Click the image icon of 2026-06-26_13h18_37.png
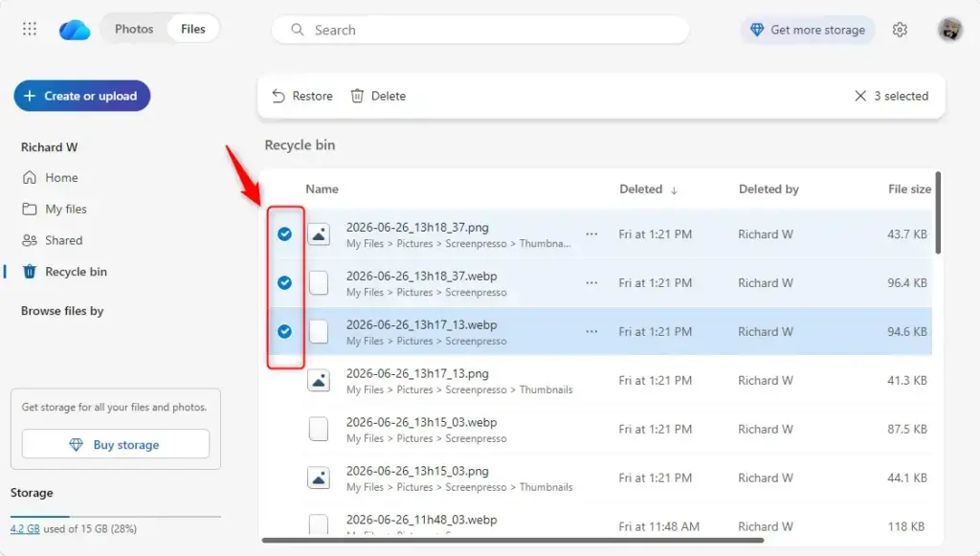980x556 pixels. tap(319, 234)
